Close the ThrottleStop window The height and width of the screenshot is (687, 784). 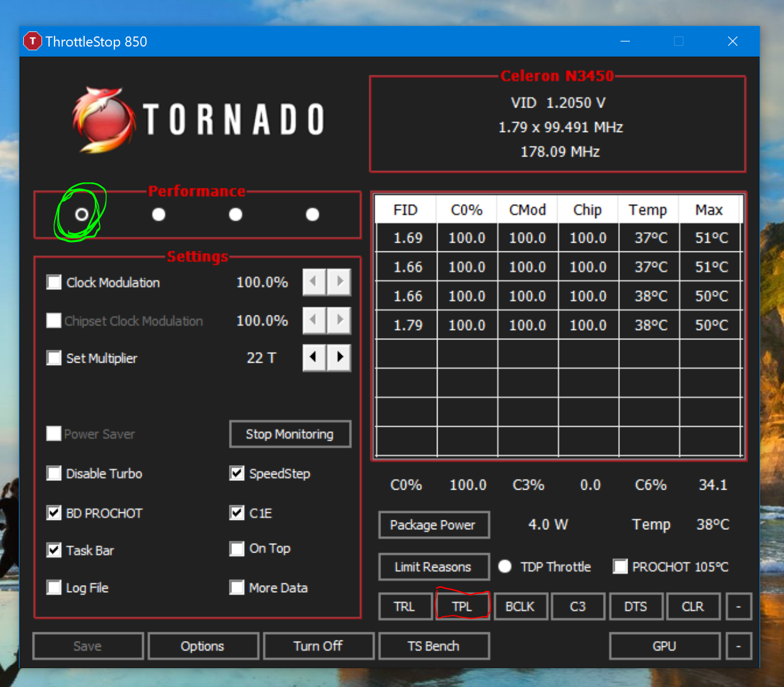click(732, 41)
